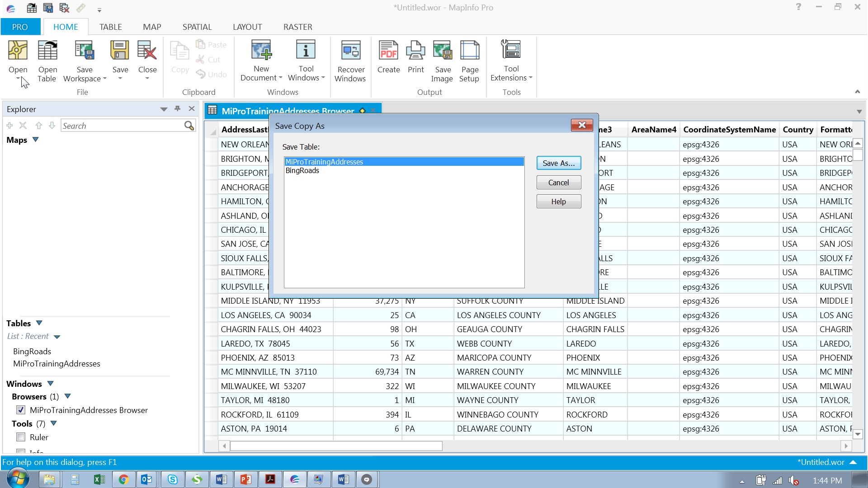
Task: Uncheck MiProTrainingAddresses Browser checkbox
Action: (21, 410)
